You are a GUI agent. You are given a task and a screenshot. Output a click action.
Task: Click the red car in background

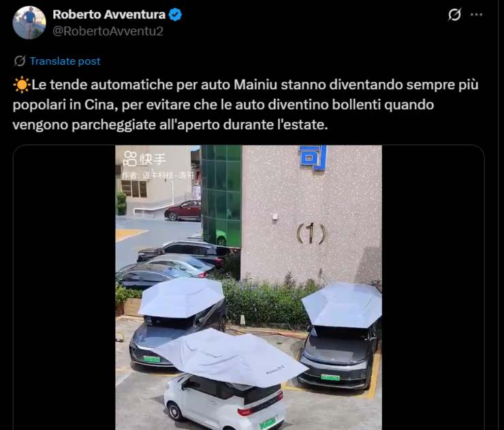183,211
